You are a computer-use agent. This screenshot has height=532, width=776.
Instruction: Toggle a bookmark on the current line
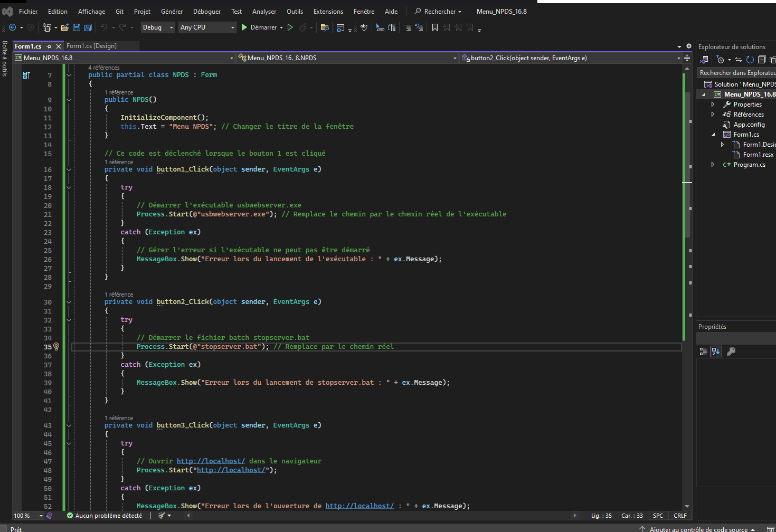pyautogui.click(x=435, y=27)
